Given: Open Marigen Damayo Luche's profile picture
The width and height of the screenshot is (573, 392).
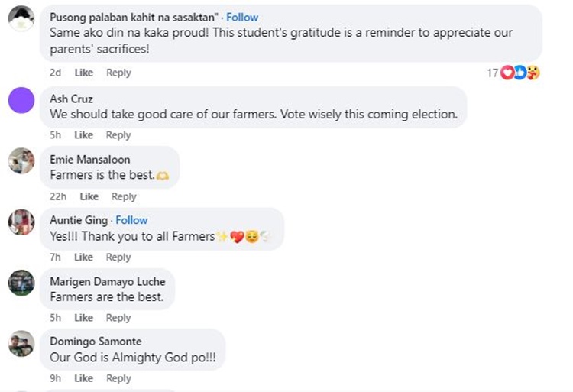Looking at the screenshot, I should tap(21, 283).
